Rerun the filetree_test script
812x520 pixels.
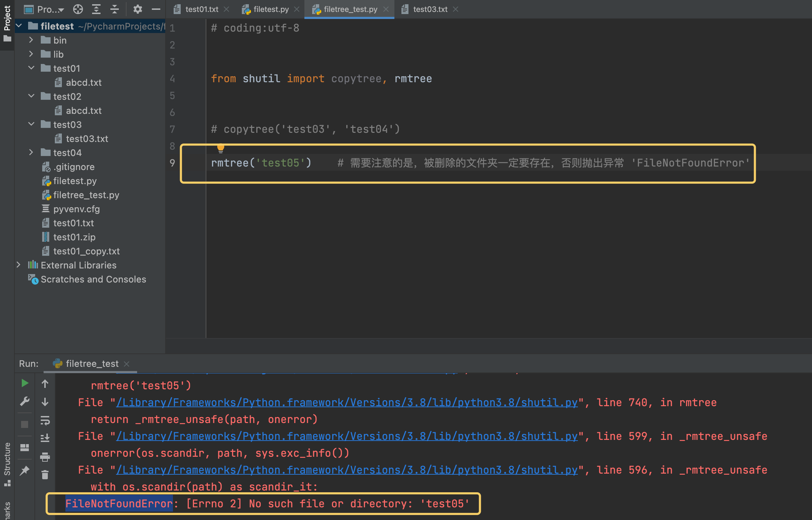pos(25,383)
